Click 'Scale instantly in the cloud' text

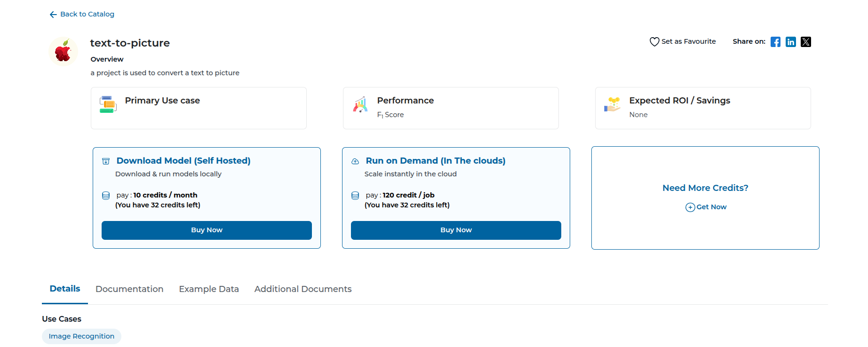tap(411, 174)
